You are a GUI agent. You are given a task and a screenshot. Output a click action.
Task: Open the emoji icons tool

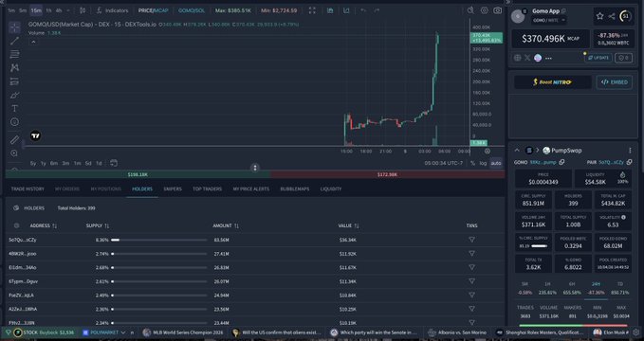coord(15,122)
